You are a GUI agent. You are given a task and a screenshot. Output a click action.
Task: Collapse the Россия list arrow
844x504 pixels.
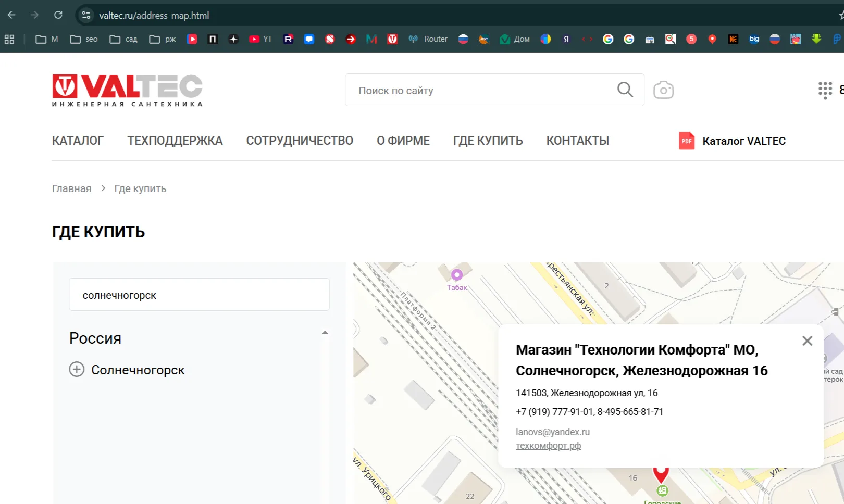pyautogui.click(x=325, y=333)
